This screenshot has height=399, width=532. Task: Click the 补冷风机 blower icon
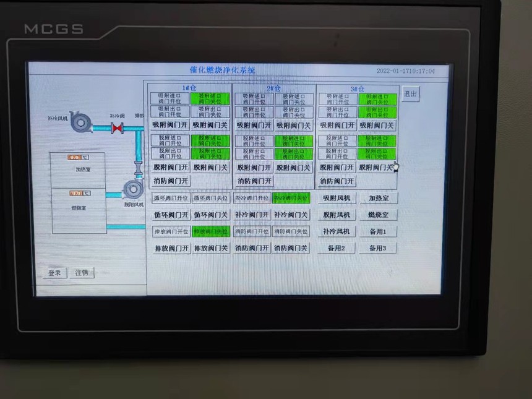(82, 122)
